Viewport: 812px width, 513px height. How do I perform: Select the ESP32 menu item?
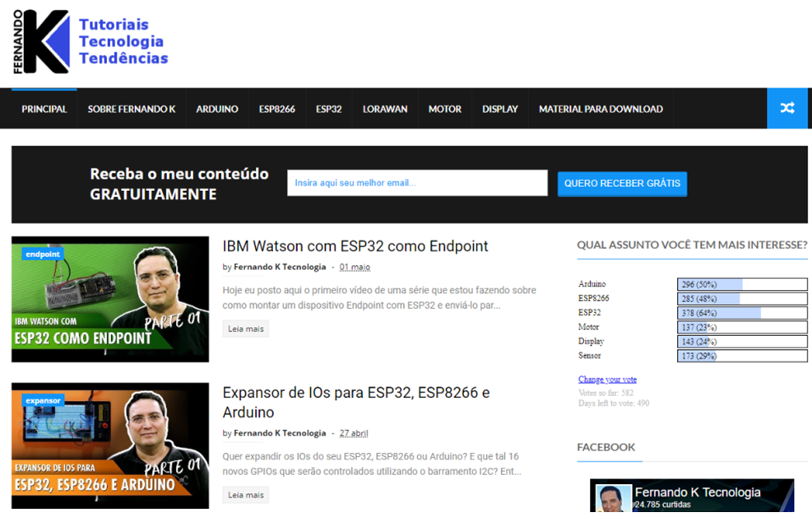329,109
